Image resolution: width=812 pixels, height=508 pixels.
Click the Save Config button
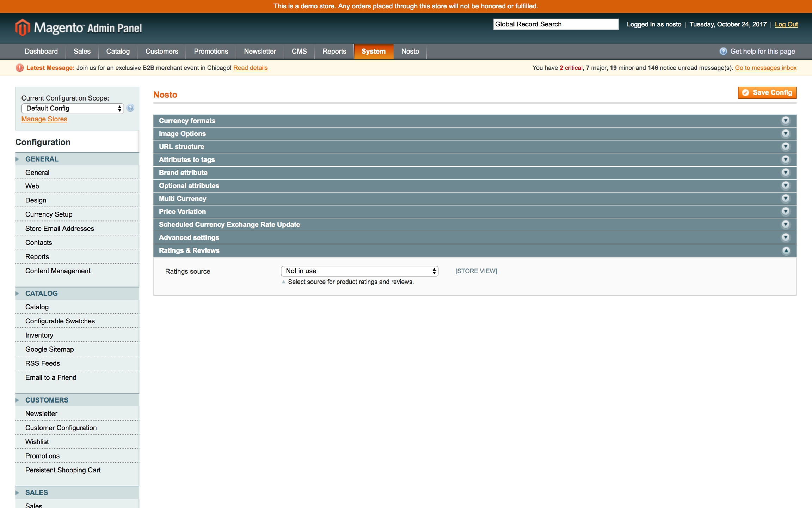[x=767, y=93]
